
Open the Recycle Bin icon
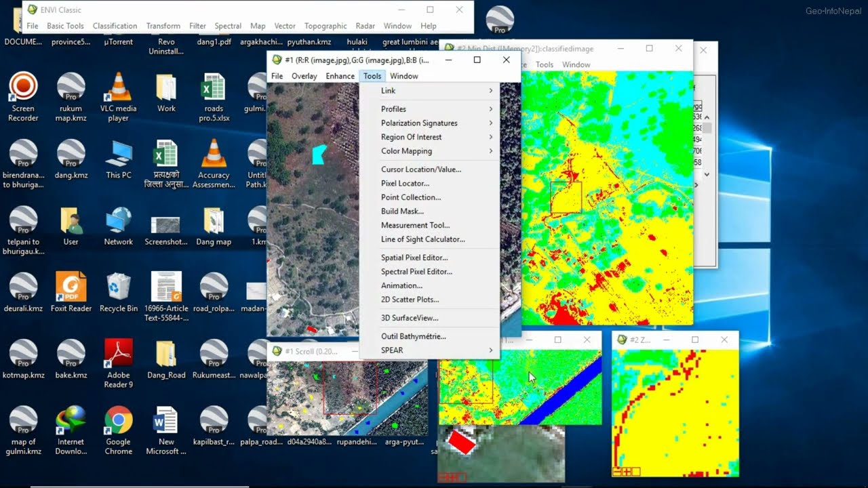pyautogui.click(x=118, y=292)
